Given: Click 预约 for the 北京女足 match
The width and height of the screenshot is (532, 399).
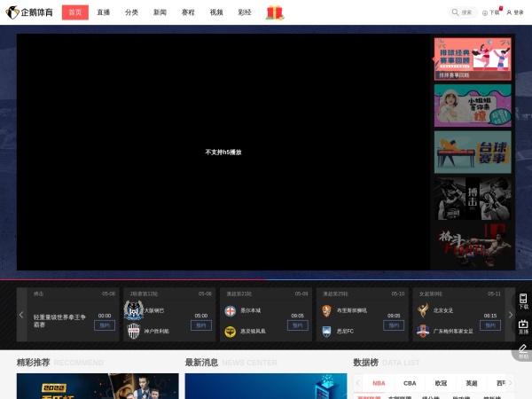Looking at the screenshot, I should (490, 325).
